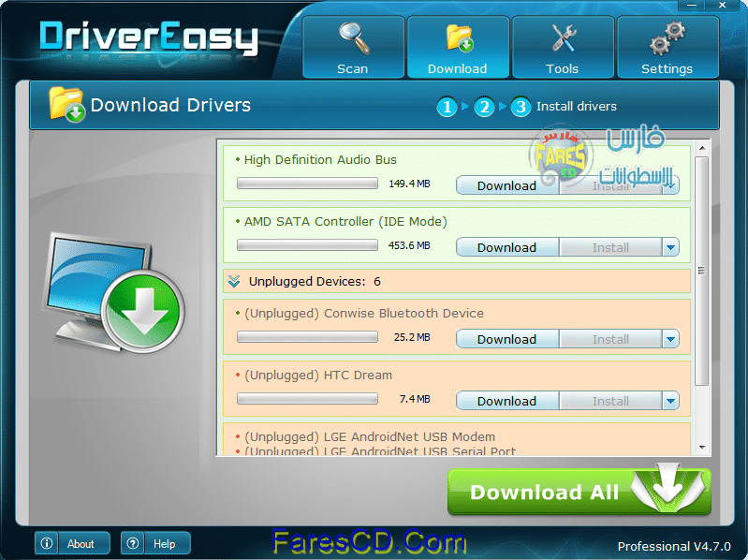
Task: Click AMD SATA Controller progress bar
Action: tap(307, 245)
